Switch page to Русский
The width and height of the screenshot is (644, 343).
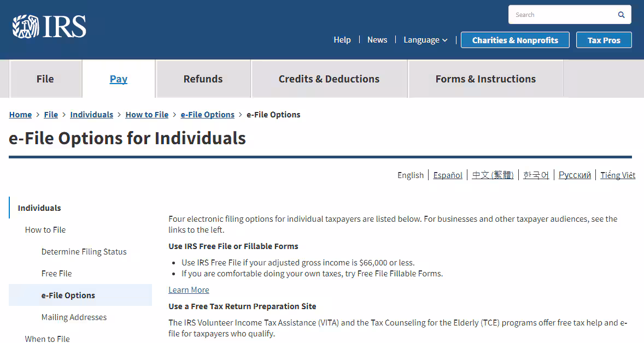coord(575,175)
